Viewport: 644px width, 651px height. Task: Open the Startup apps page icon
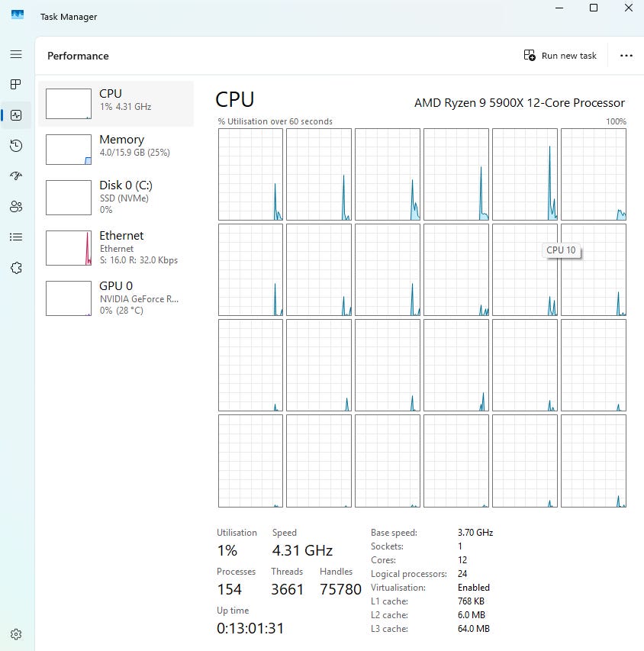pyautogui.click(x=16, y=176)
